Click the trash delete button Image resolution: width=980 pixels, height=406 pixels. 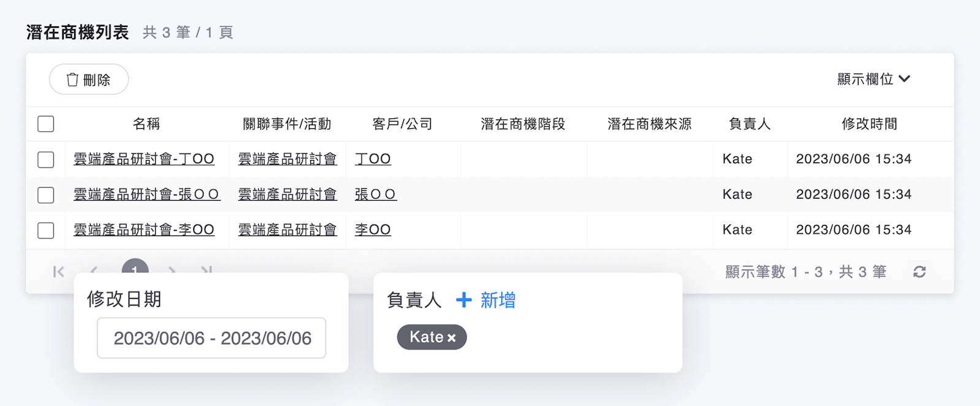89,80
